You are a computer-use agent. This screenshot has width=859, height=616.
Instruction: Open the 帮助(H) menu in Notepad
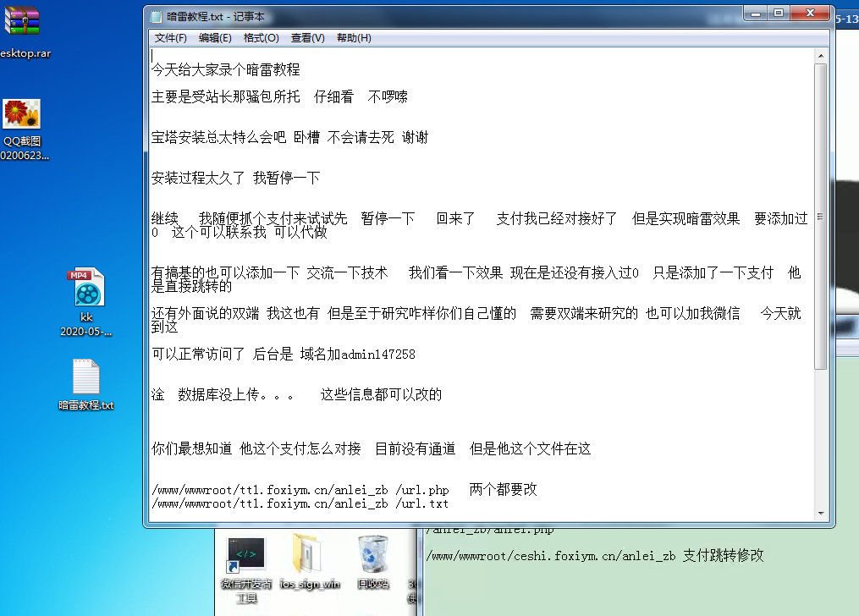(354, 38)
